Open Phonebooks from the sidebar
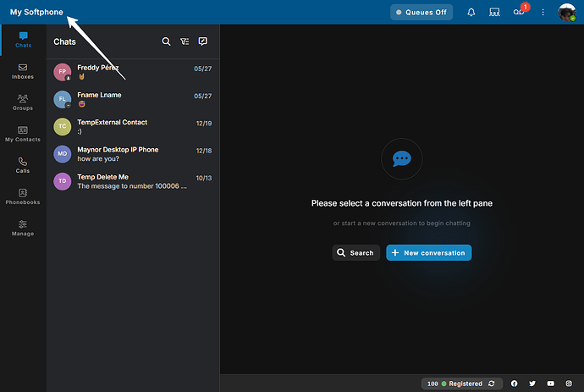 (23, 196)
